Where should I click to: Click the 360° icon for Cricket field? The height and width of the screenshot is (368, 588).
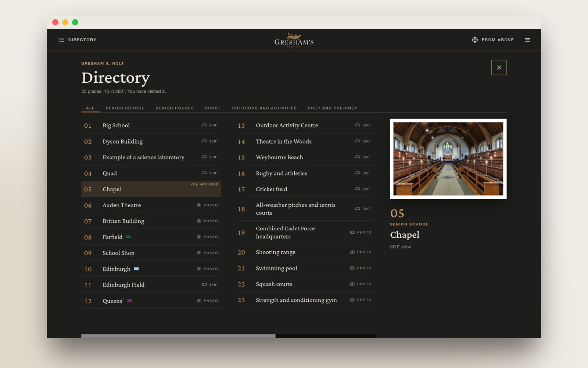(x=358, y=189)
